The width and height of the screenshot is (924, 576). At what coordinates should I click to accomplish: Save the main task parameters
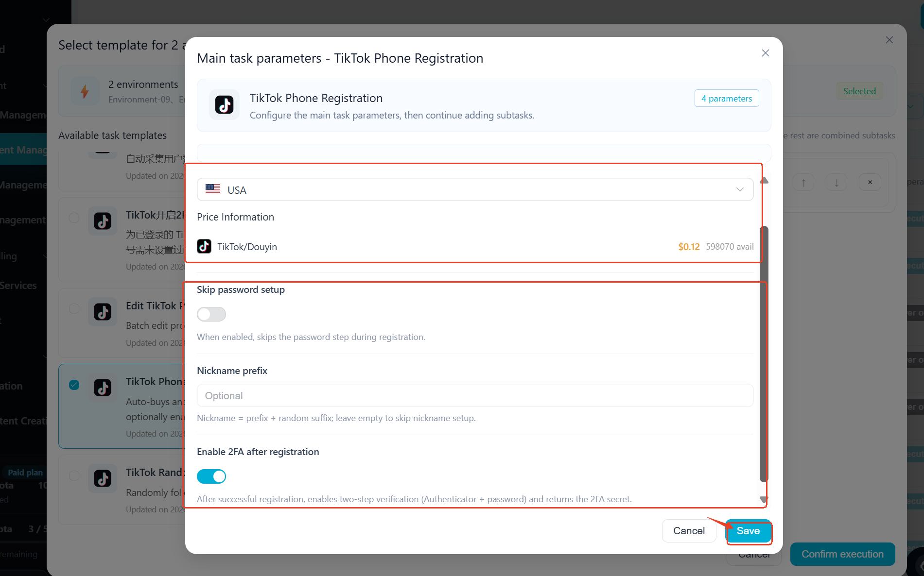[748, 531]
